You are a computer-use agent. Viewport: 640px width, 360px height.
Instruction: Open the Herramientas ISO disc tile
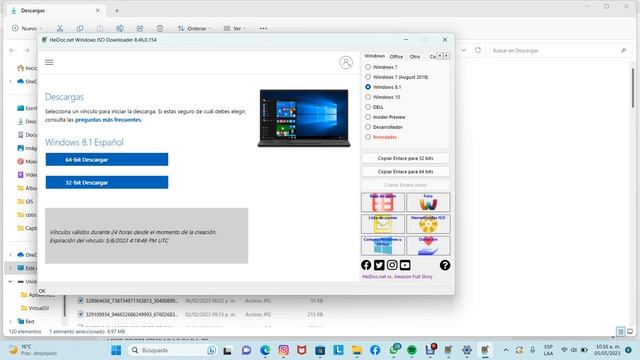click(428, 224)
